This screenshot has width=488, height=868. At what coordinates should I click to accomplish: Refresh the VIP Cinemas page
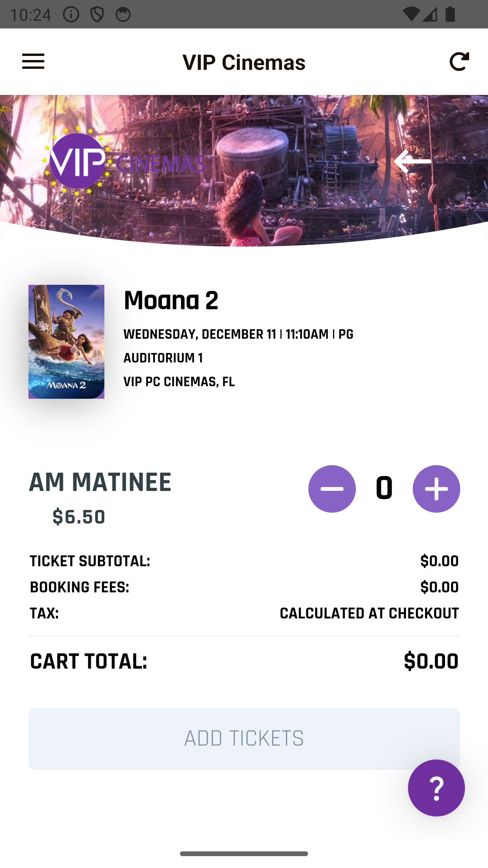pyautogui.click(x=460, y=62)
